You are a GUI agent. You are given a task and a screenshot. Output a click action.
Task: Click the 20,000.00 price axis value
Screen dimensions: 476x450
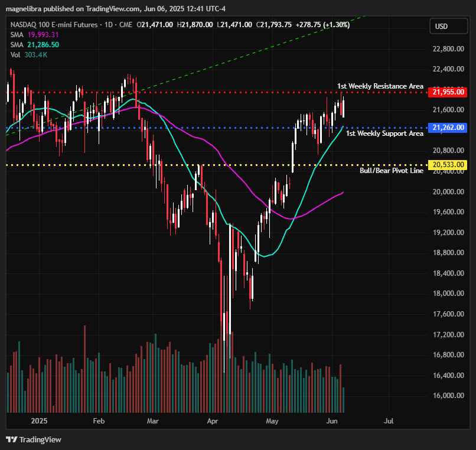(x=448, y=192)
